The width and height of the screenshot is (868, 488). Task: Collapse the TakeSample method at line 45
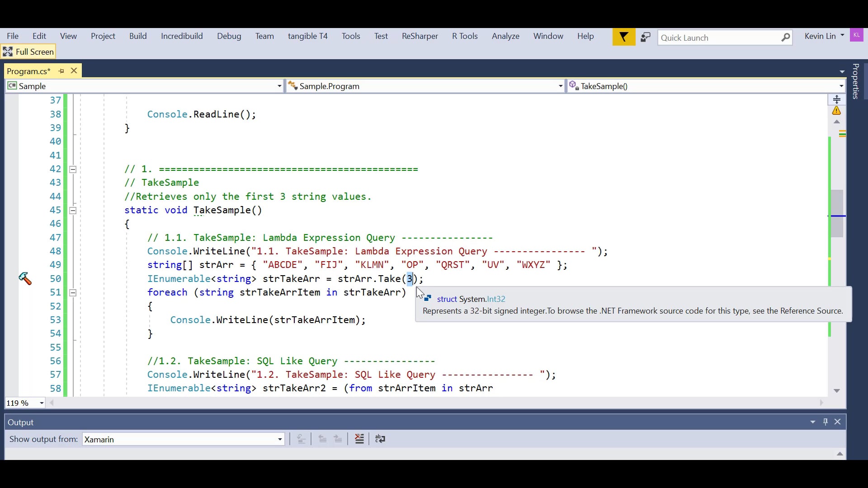pos(72,210)
